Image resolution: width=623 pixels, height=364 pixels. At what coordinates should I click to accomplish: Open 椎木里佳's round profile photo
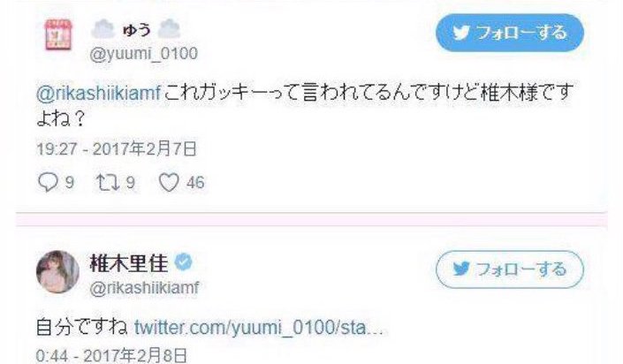[x=57, y=272]
